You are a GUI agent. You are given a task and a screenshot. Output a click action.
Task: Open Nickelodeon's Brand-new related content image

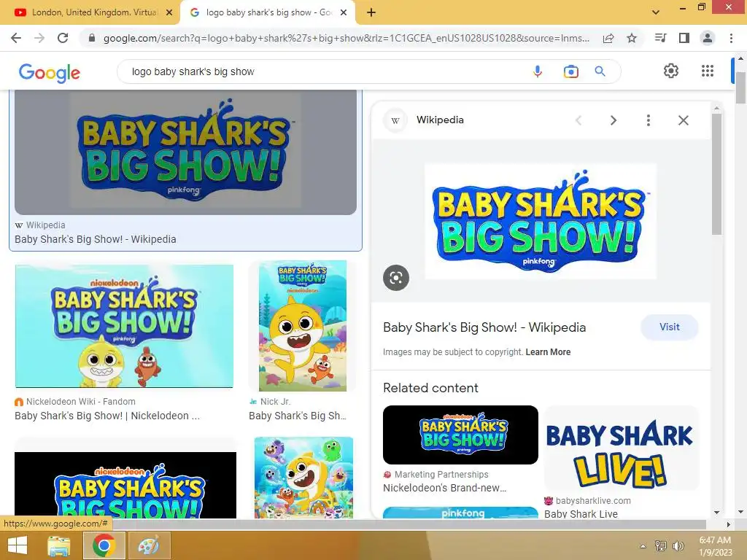[461, 435]
